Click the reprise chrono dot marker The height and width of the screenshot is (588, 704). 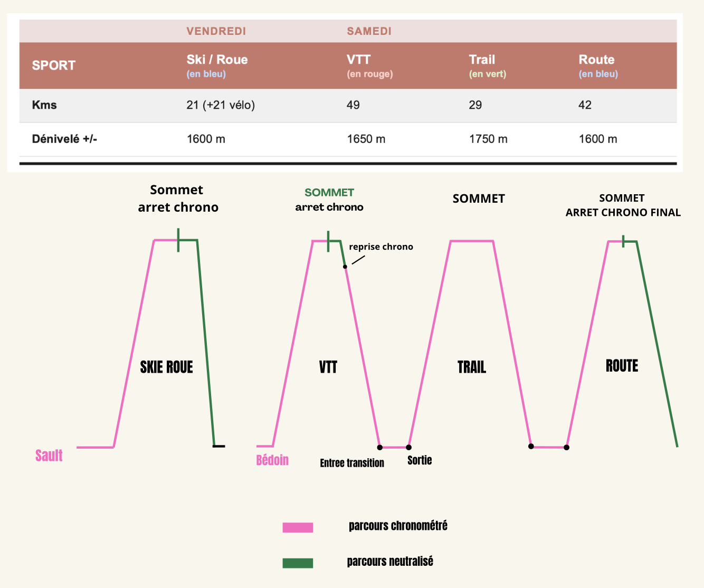(x=345, y=267)
